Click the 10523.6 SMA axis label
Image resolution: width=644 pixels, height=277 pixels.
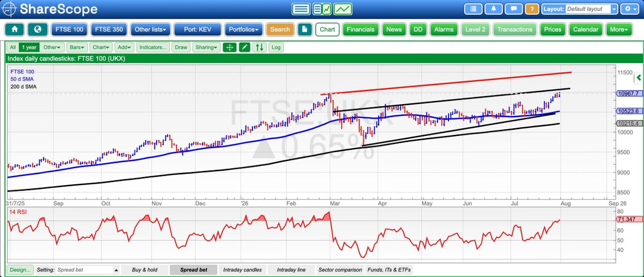tap(628, 111)
